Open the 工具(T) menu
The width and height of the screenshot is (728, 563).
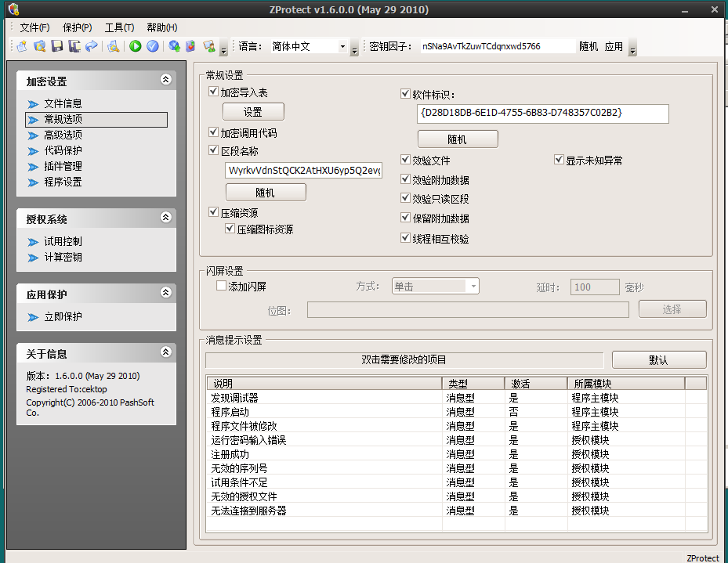[119, 27]
